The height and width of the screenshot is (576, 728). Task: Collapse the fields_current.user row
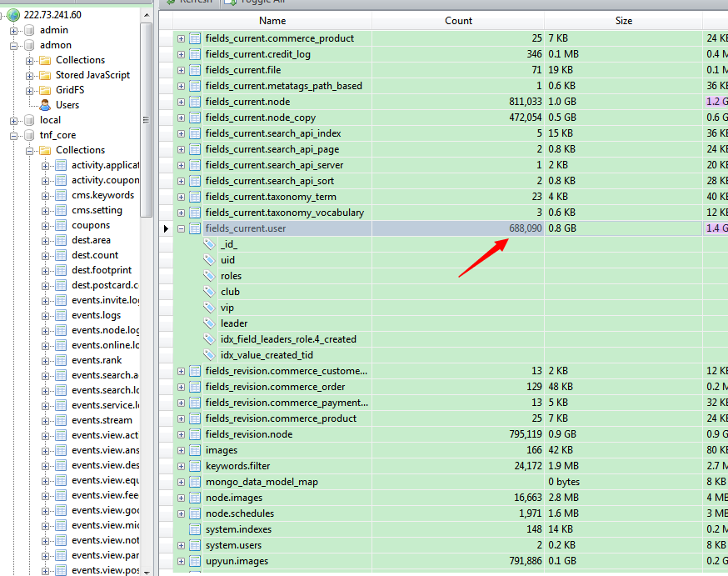[181, 228]
